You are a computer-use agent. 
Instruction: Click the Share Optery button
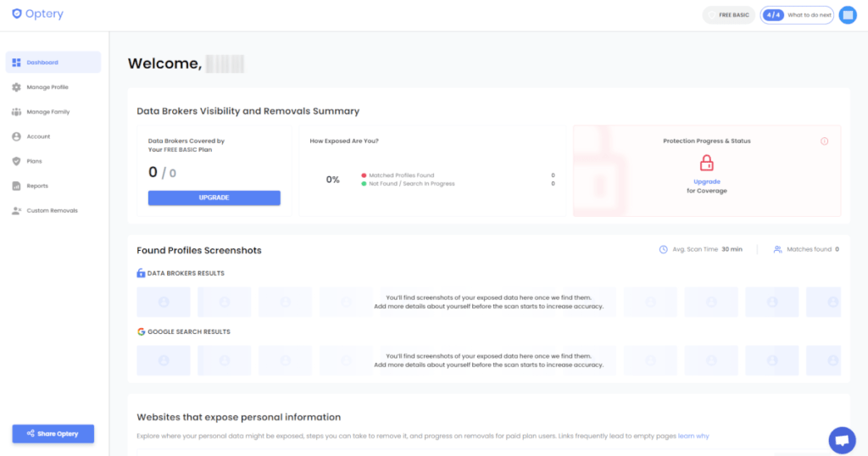click(53, 433)
